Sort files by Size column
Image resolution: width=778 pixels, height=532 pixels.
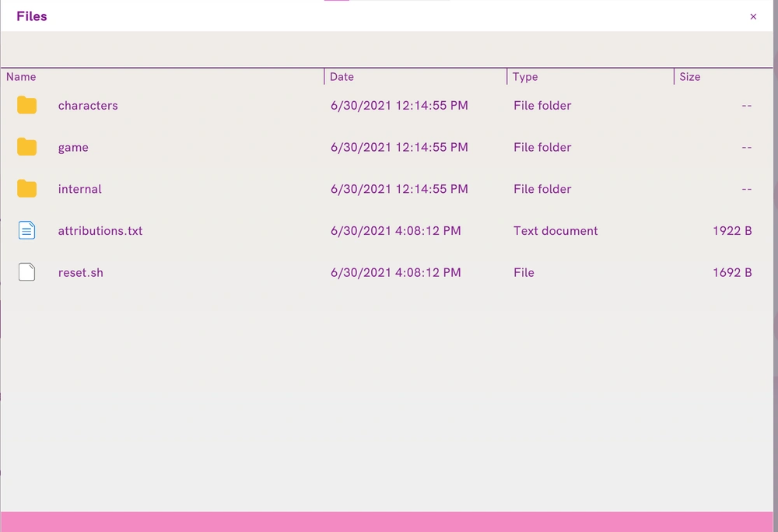click(689, 77)
